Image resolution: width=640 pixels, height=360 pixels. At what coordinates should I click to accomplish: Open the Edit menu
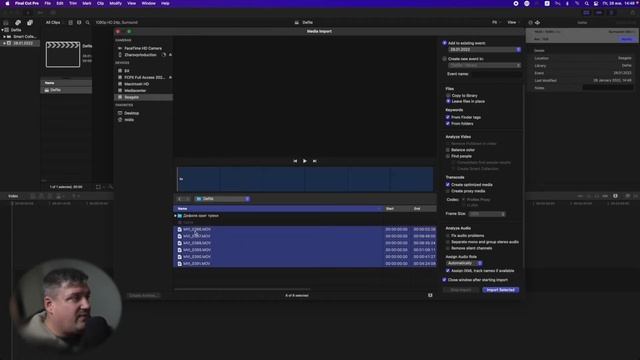[60, 3]
